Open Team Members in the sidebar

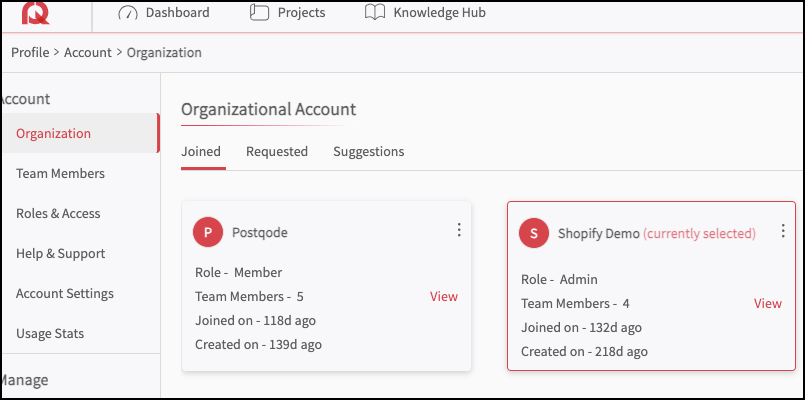pos(60,174)
